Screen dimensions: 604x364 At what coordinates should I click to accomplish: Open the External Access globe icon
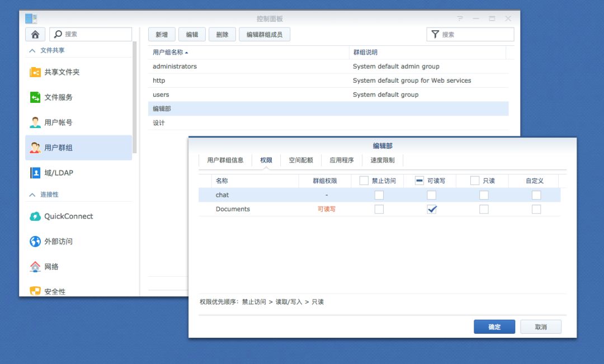[35, 242]
